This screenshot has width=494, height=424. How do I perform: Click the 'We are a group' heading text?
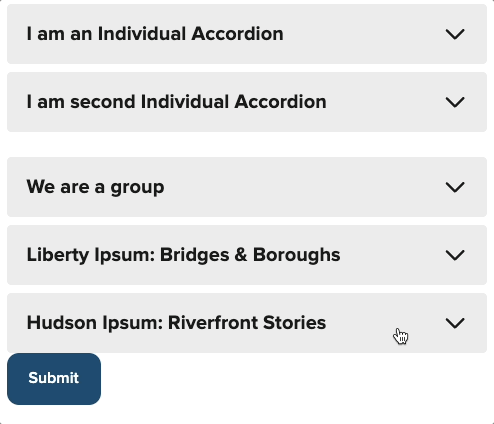tap(95, 187)
